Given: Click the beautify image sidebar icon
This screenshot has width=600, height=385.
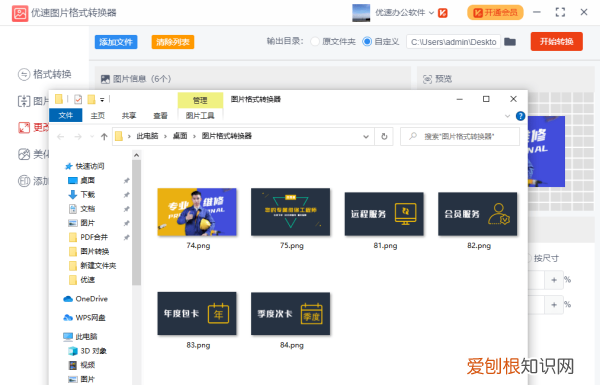Looking at the screenshot, I should [24, 154].
